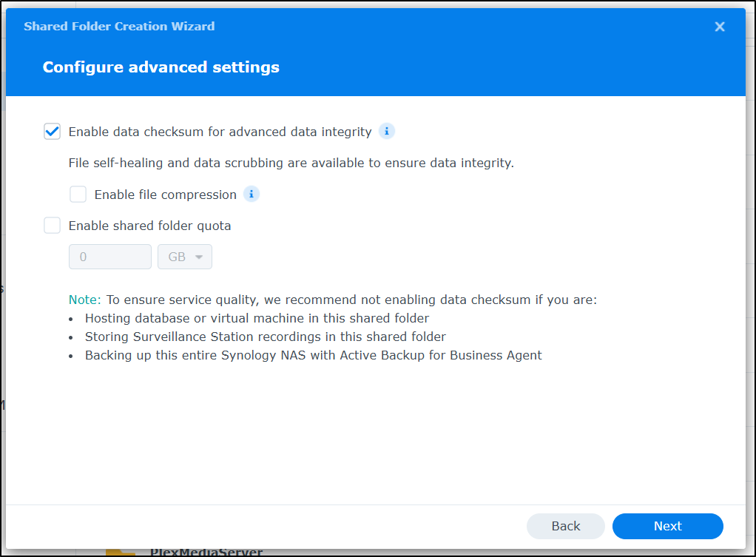Open the GB unit dropdown
Viewport: 756px width, 557px height.
tap(185, 257)
